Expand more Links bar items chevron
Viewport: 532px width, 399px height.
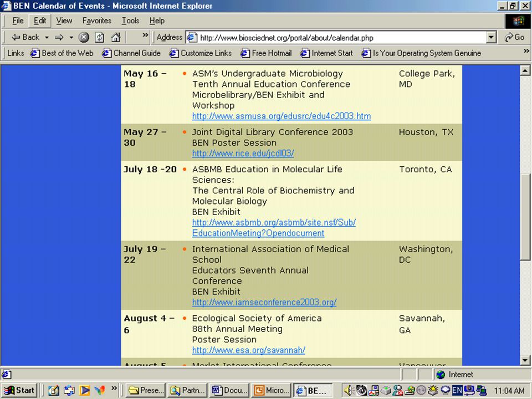pos(526,51)
